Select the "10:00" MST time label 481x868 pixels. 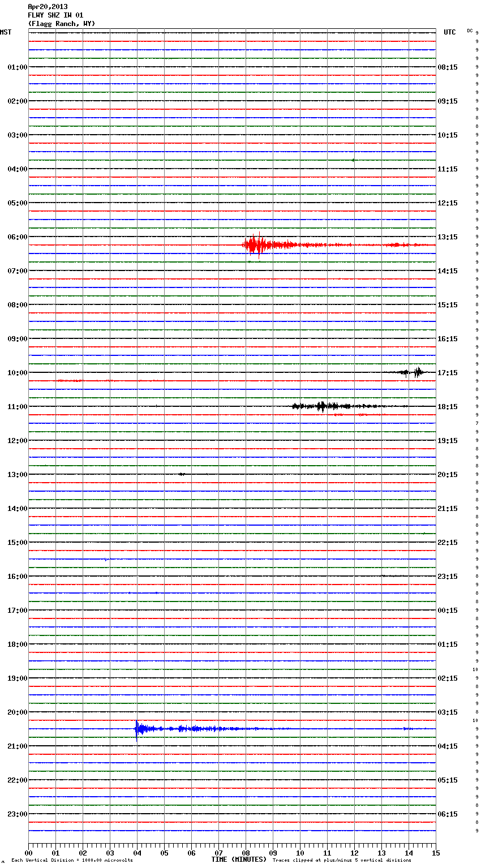(18, 373)
